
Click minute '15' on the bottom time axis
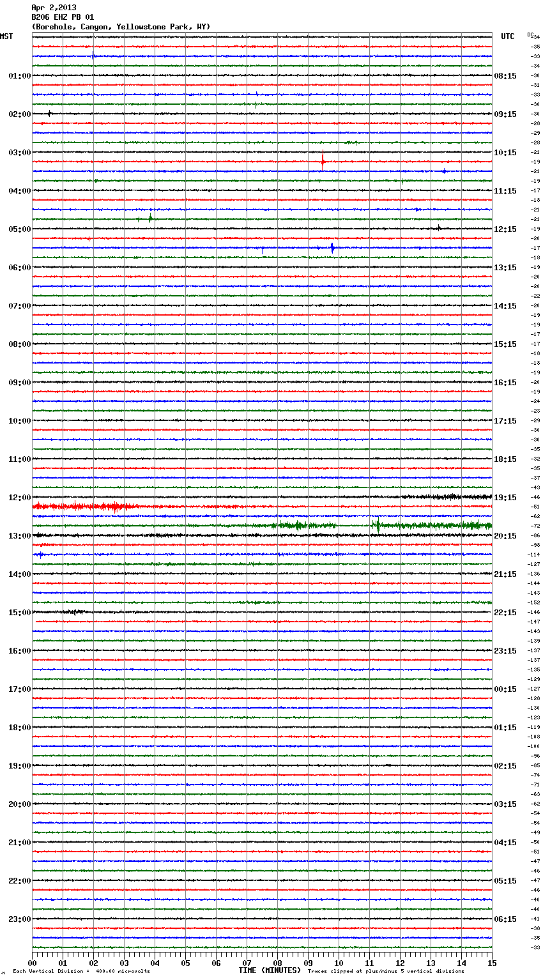pyautogui.click(x=492, y=963)
